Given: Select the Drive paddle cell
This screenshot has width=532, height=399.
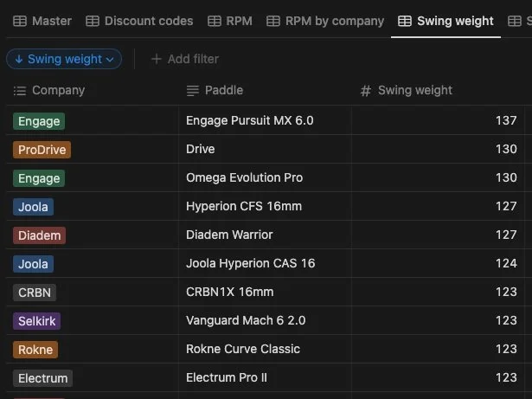Looking at the screenshot, I should (265, 149).
